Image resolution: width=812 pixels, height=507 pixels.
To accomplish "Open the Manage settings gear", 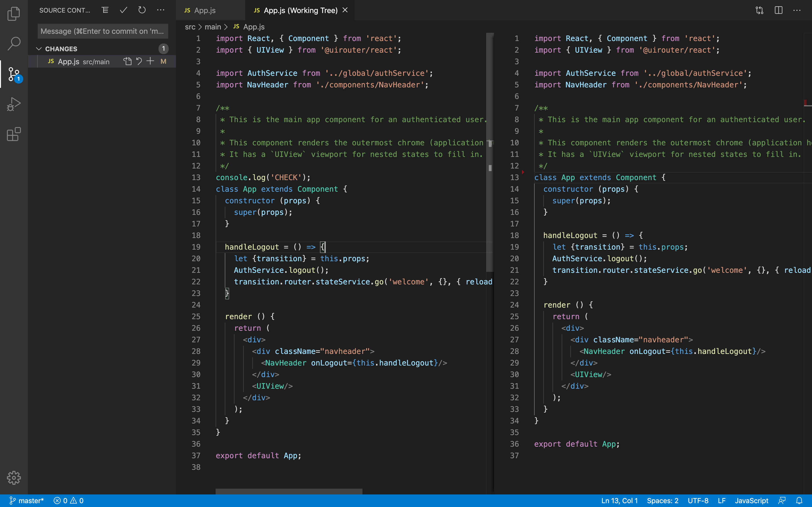I will tap(14, 478).
